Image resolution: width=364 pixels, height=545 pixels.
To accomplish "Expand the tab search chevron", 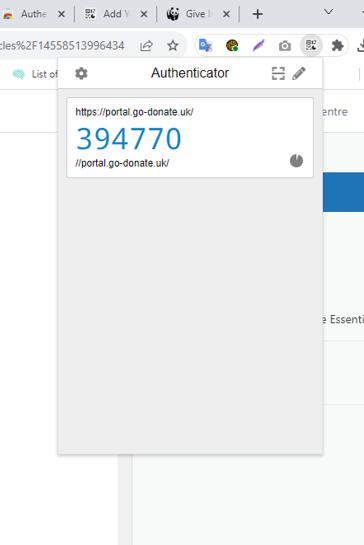I will tap(328, 12).
